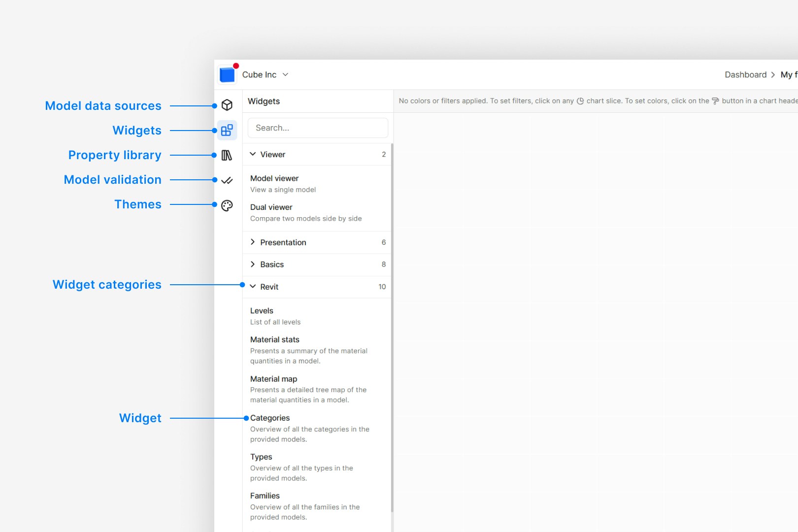Click the chart slice icon in hint bar
Image resolution: width=798 pixels, height=532 pixels.
(x=580, y=101)
